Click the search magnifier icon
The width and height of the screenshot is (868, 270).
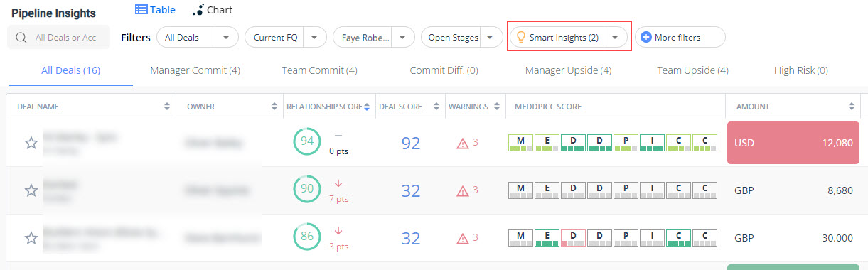click(x=21, y=38)
